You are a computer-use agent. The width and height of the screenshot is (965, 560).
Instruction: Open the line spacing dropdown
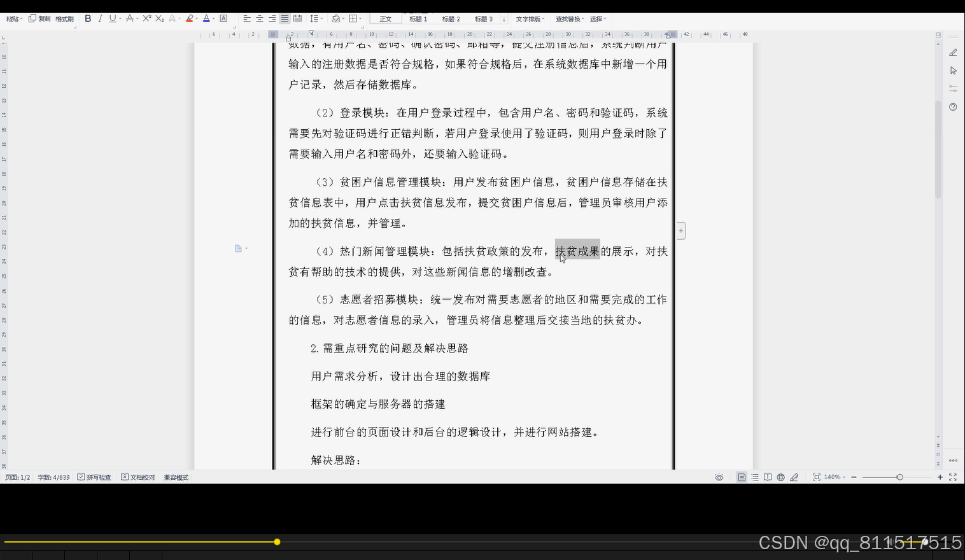click(316, 18)
